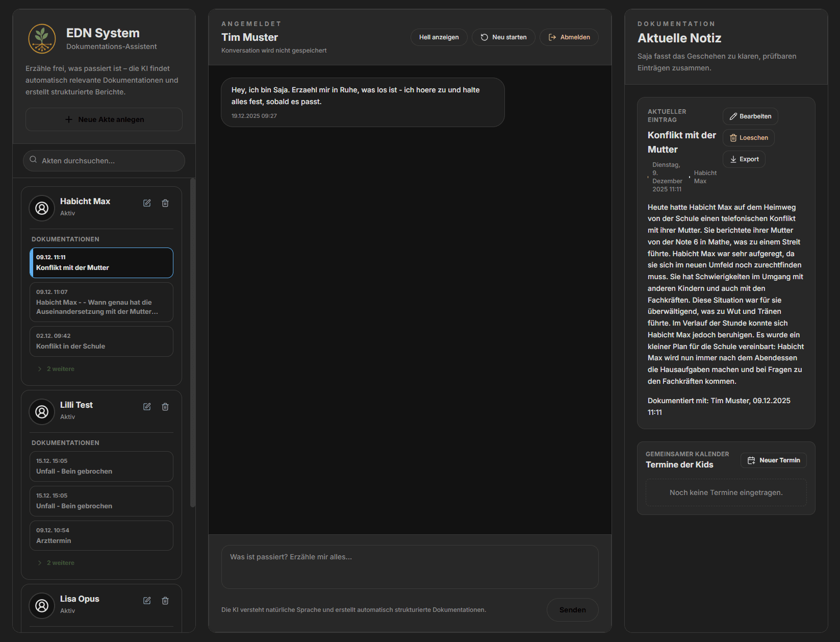840x642 pixels.
Task: Click the delete trash icon for Habicht Max
Action: 165,203
